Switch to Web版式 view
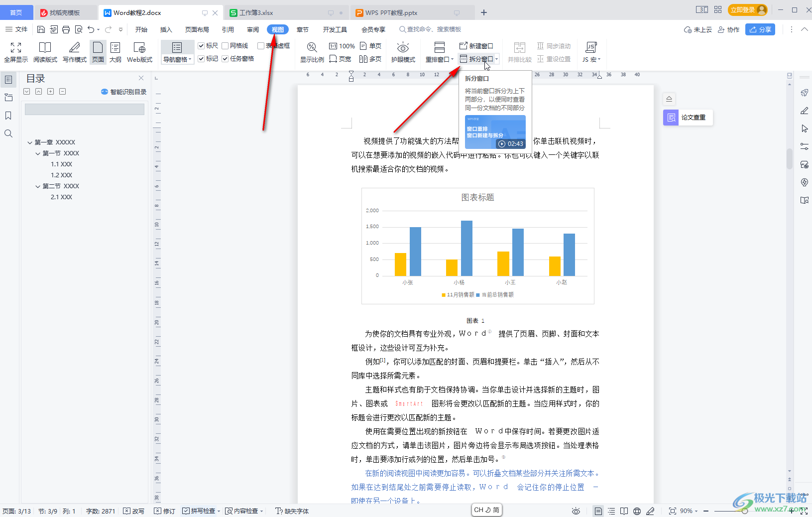This screenshot has height=517, width=812. tap(139, 52)
